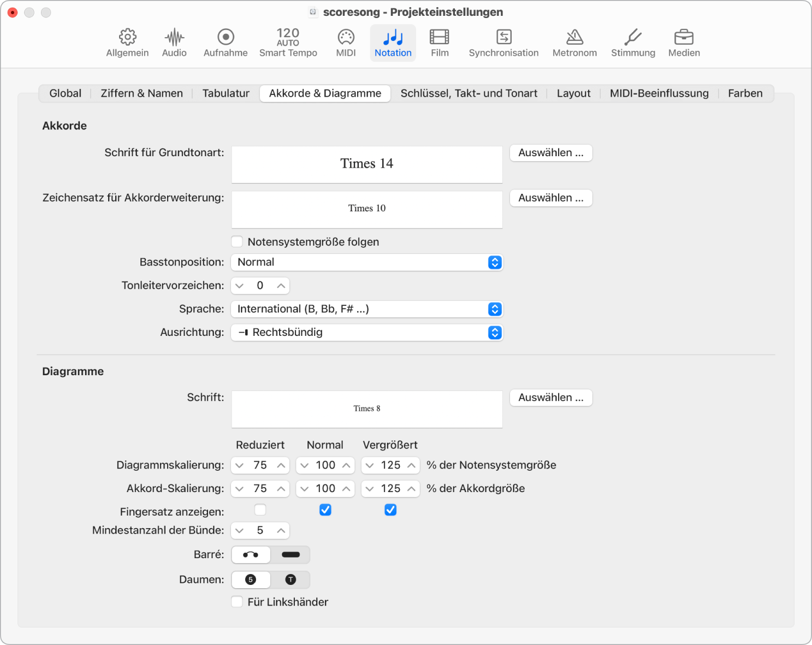Click the Smart Tempo icon
This screenshot has height=645, width=812.
coord(288,43)
